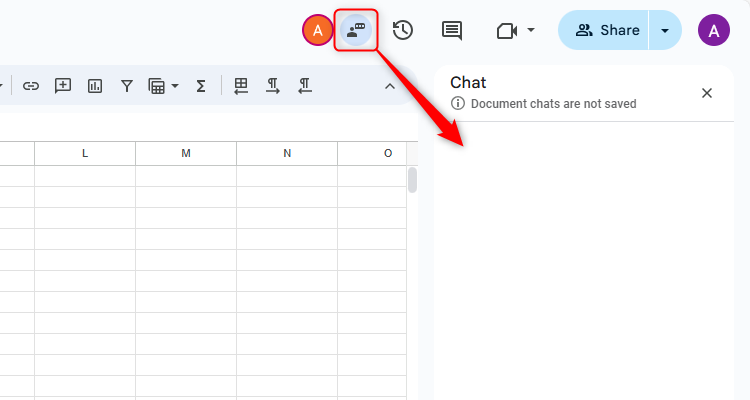
Task: Expand the Share options arrow
Action: [665, 30]
